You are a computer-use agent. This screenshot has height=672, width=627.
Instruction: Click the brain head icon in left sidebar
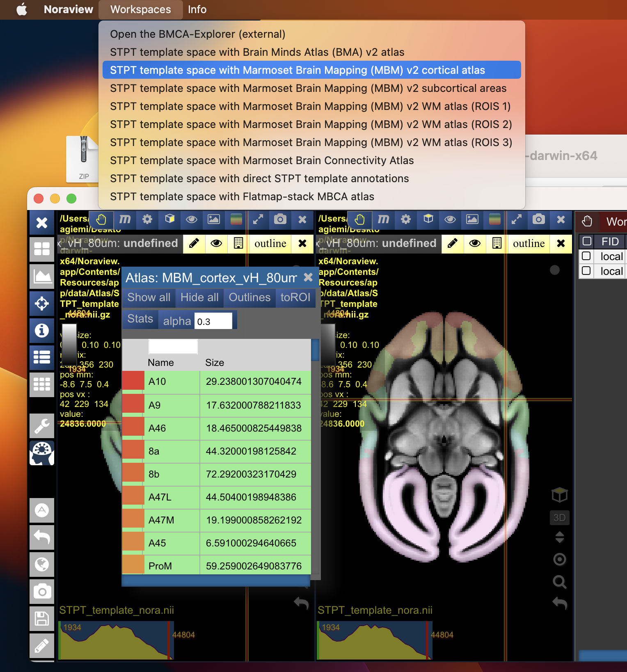pos(42,453)
